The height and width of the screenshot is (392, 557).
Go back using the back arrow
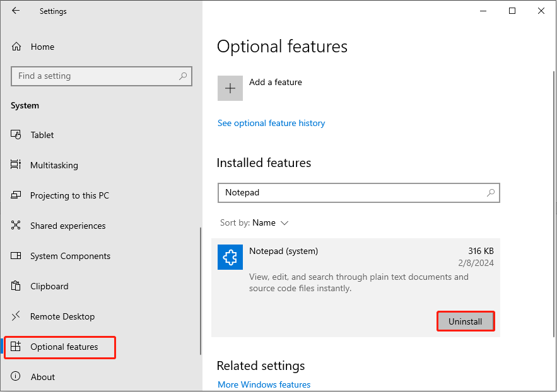click(x=16, y=11)
